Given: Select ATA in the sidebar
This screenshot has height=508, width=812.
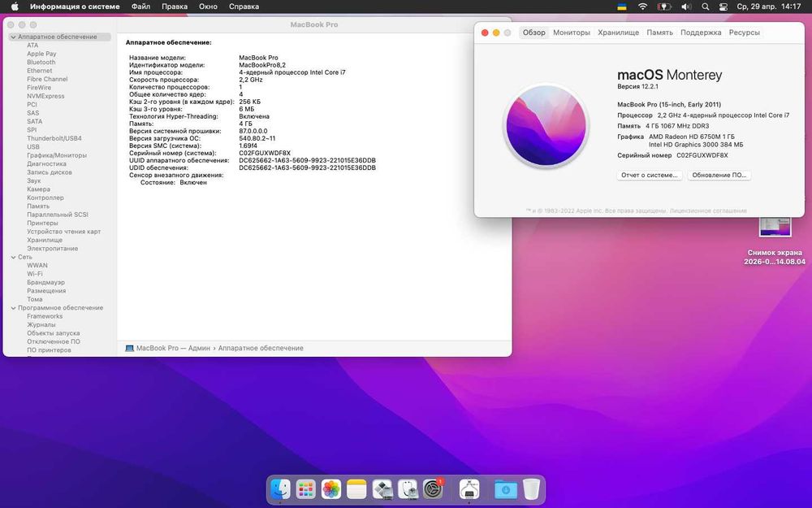Looking at the screenshot, I should click(x=32, y=45).
